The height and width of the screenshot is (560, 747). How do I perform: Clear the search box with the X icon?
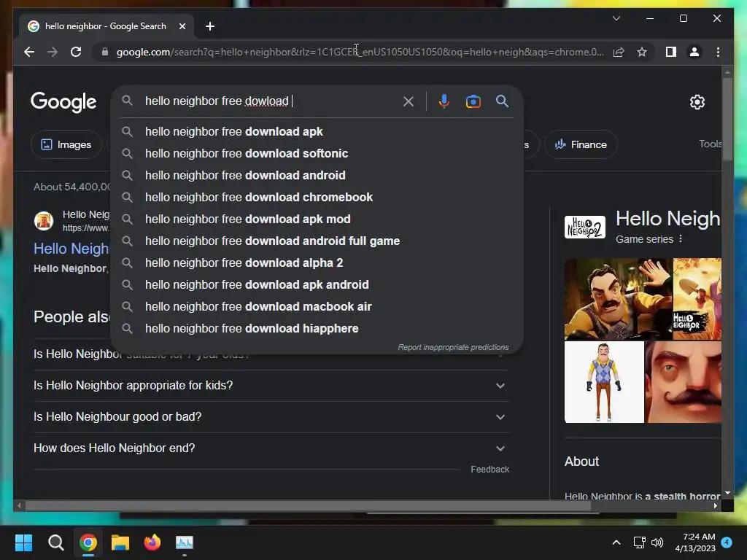[x=409, y=101]
